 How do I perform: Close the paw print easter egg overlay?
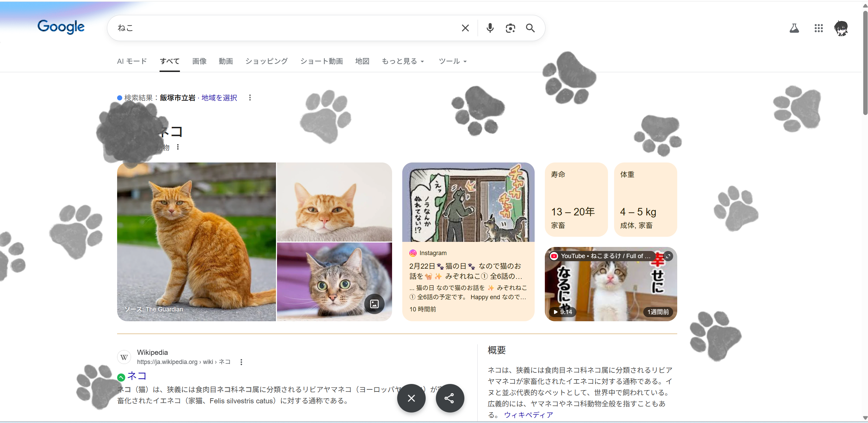pyautogui.click(x=411, y=398)
